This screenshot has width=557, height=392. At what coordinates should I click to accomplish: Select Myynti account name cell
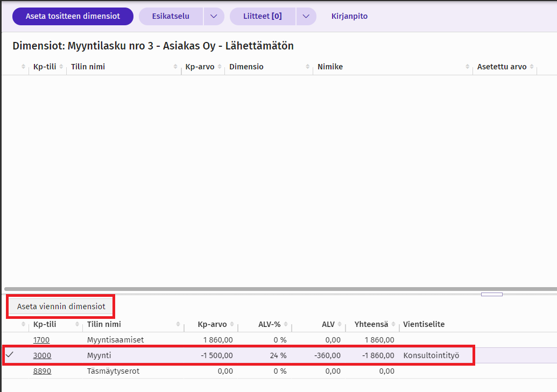(x=99, y=355)
